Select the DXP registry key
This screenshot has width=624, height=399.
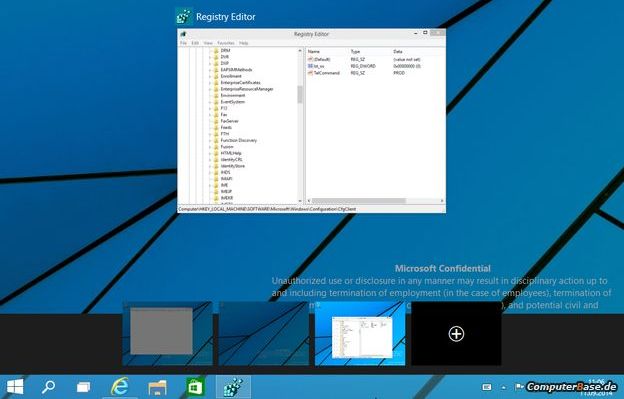click(x=224, y=64)
